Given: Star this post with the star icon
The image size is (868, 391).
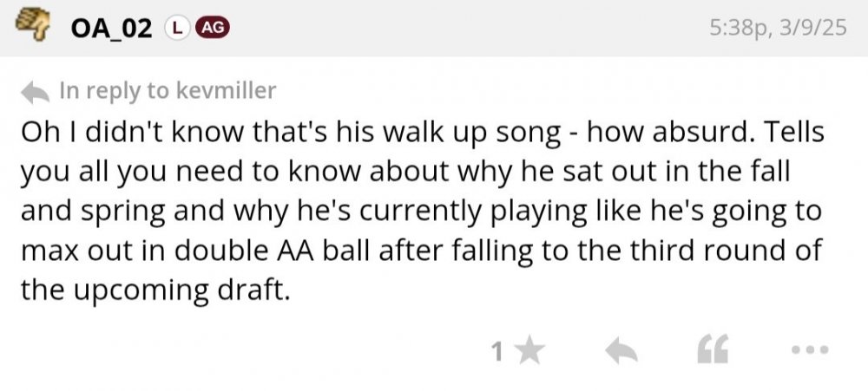Looking at the screenshot, I should tap(529, 351).
